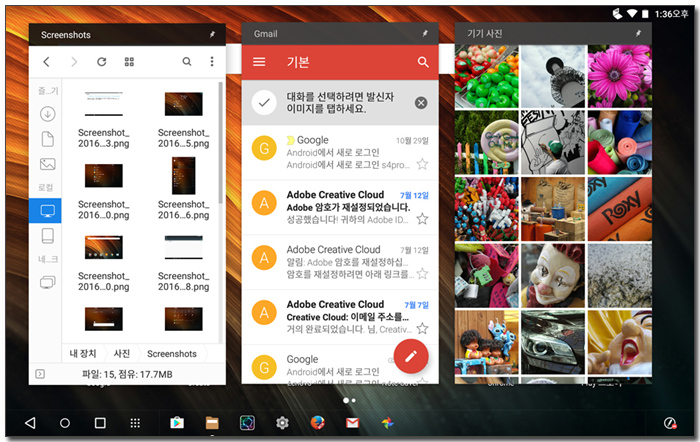Tap the recent apps square button
Image resolution: width=700 pixels, height=442 pixels.
(100, 423)
